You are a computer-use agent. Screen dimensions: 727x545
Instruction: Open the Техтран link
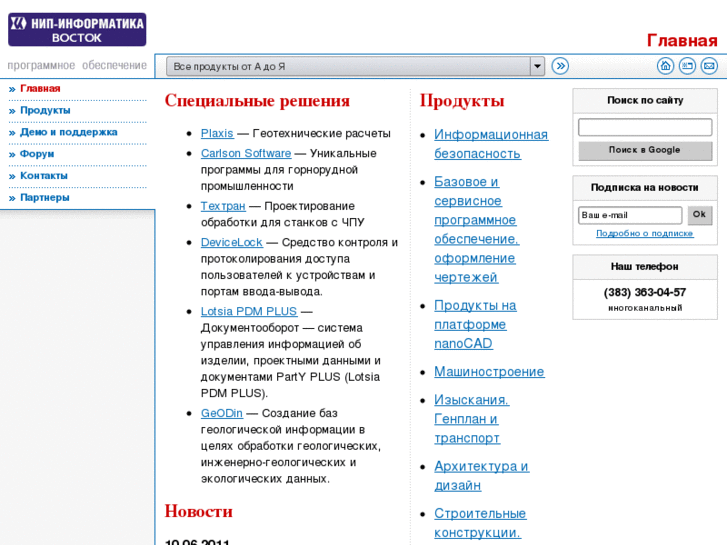(x=223, y=206)
